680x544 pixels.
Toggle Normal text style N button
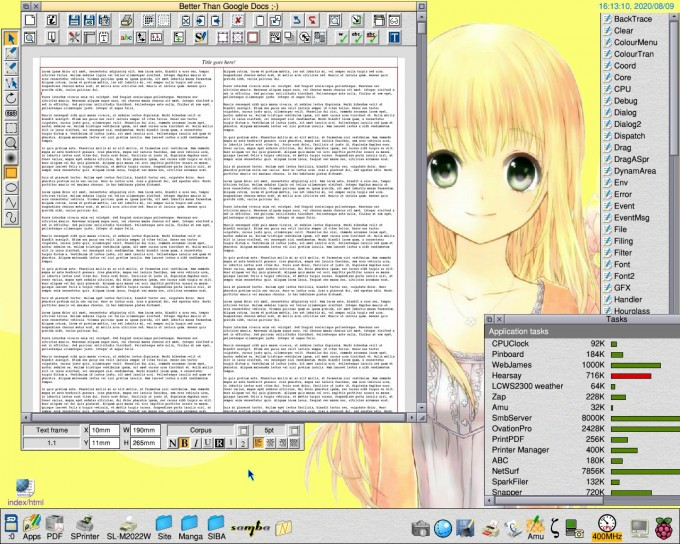[173, 443]
